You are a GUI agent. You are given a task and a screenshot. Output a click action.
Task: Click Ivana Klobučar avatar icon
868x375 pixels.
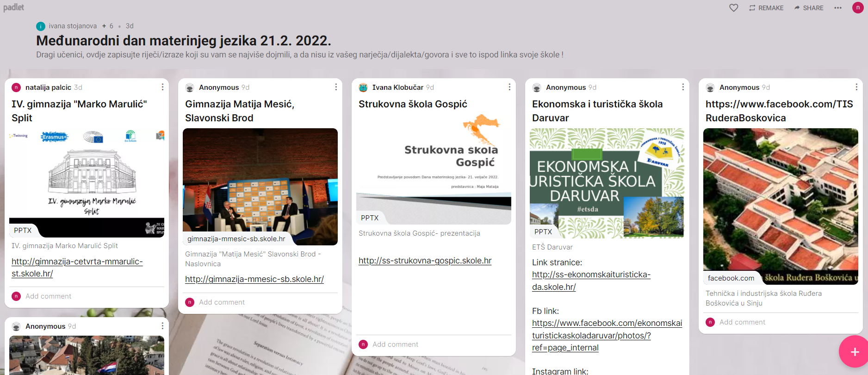click(363, 87)
